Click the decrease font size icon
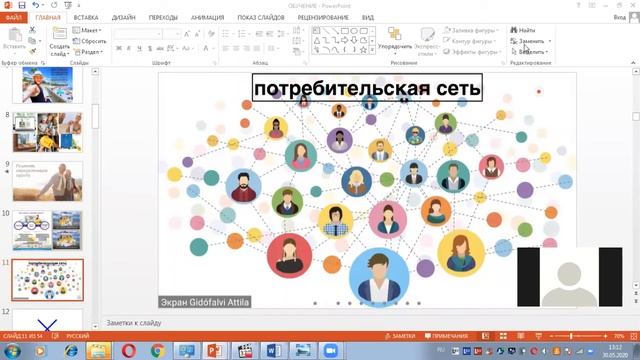640x360 pixels. [197, 34]
